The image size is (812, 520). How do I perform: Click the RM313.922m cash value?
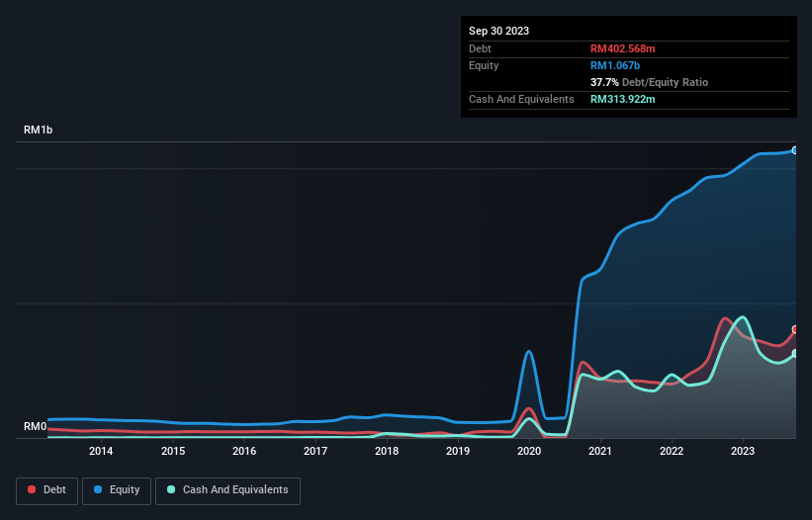pyautogui.click(x=622, y=99)
